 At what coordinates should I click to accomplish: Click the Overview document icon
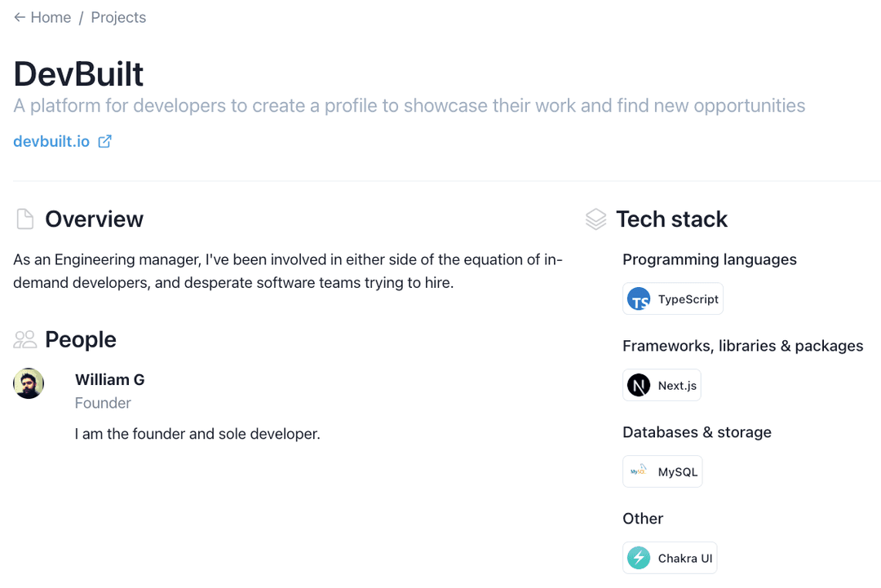click(25, 219)
